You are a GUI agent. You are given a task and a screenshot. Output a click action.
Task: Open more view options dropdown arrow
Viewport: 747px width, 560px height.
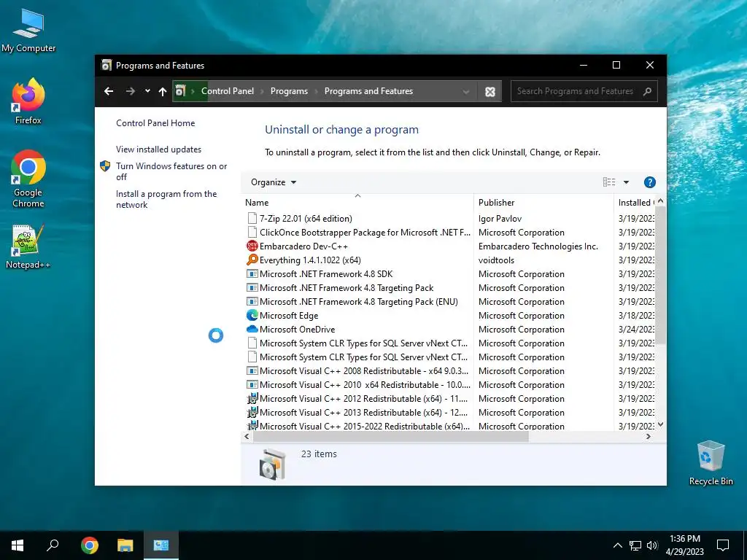click(627, 182)
